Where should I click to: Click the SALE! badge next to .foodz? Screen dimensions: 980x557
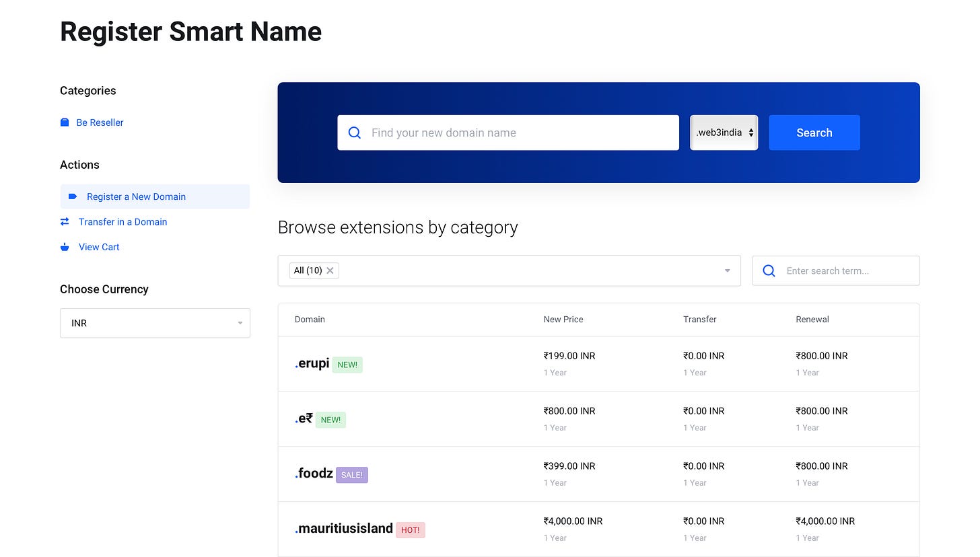pyautogui.click(x=352, y=475)
